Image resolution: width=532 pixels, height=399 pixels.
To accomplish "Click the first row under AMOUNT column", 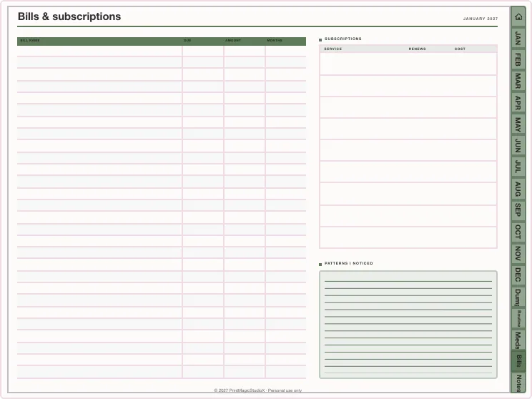I will 245,51.
